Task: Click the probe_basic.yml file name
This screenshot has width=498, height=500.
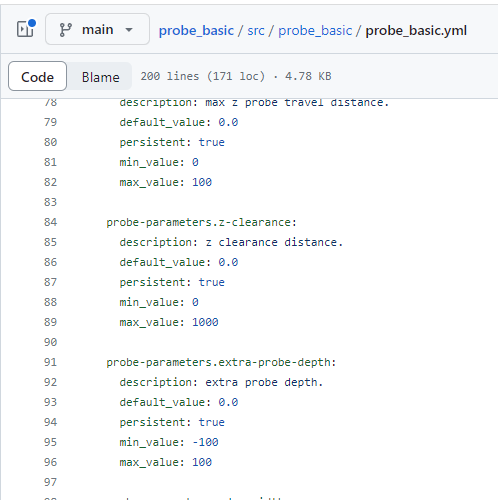Action: tap(416, 30)
